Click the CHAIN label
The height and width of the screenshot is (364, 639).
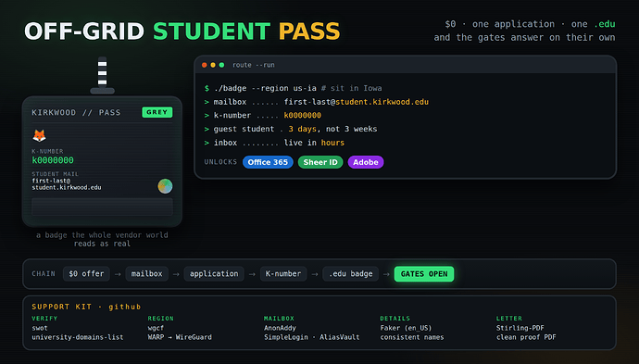coord(44,274)
